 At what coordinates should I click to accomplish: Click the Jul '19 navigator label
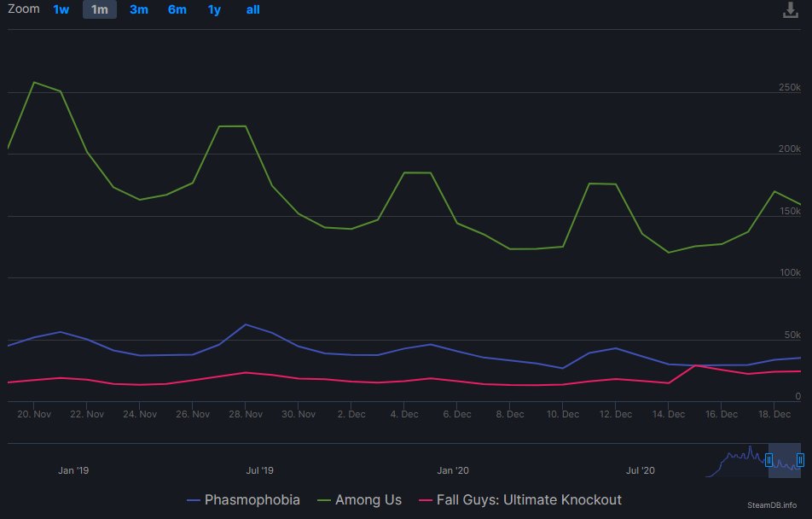click(x=259, y=471)
